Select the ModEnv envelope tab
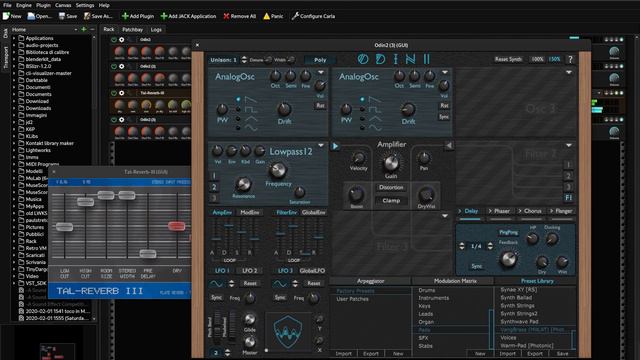Viewport: 640px width, 360px height. coord(249,212)
